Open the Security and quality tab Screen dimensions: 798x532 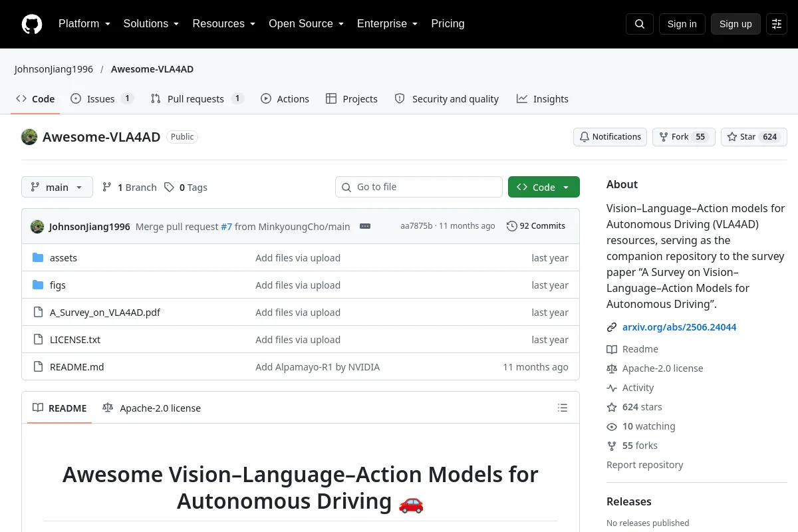click(446, 99)
